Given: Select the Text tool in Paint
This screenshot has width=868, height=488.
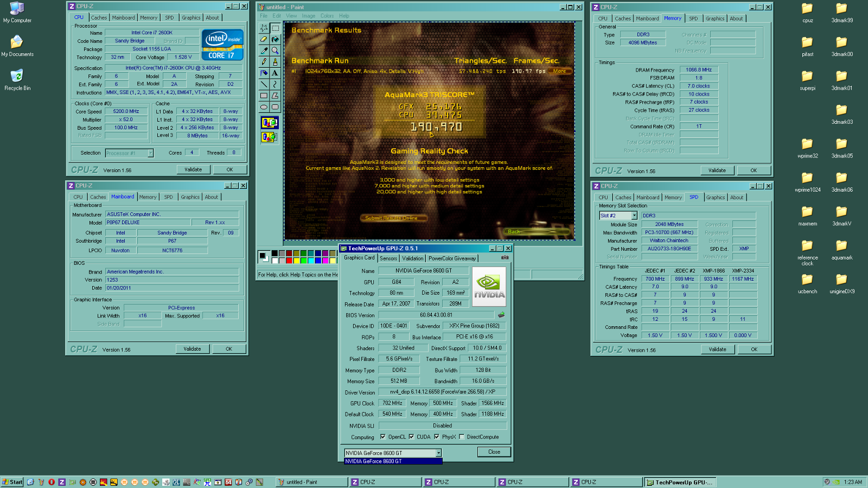Looking at the screenshot, I should click(x=275, y=73).
